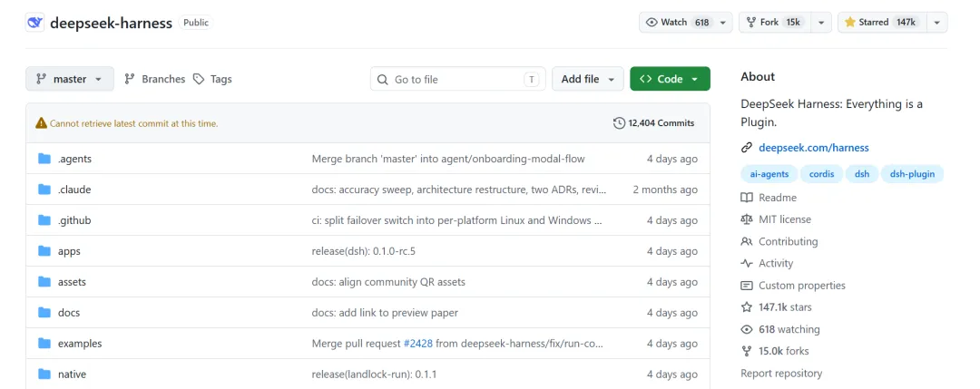The width and height of the screenshot is (980, 389).
Task: Click the branch icon next to Branches
Action: [x=130, y=79]
